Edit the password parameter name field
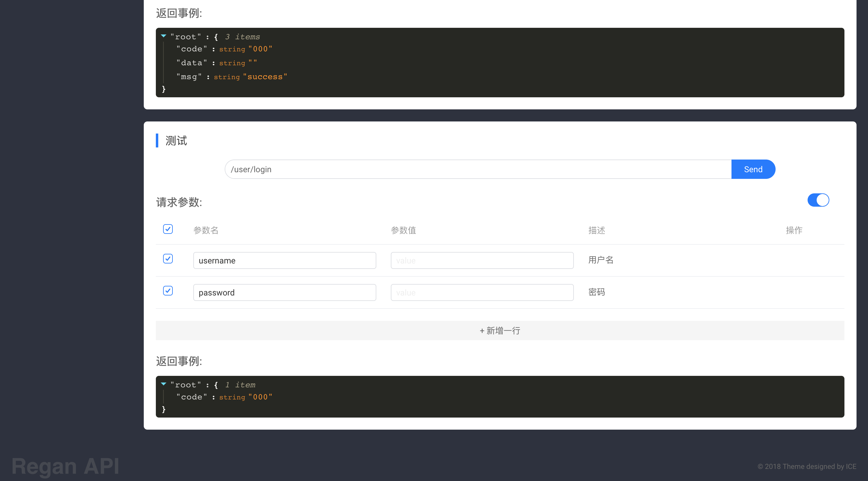868x481 pixels. [285, 292]
